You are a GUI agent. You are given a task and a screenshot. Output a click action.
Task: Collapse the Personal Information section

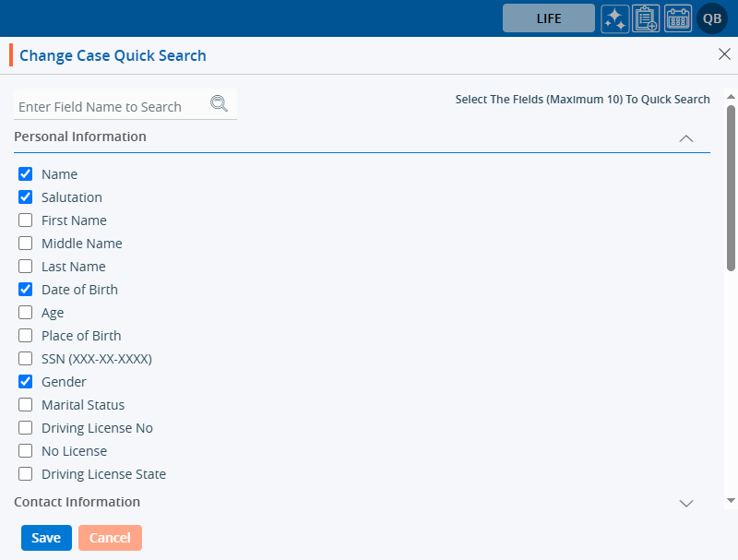(685, 138)
